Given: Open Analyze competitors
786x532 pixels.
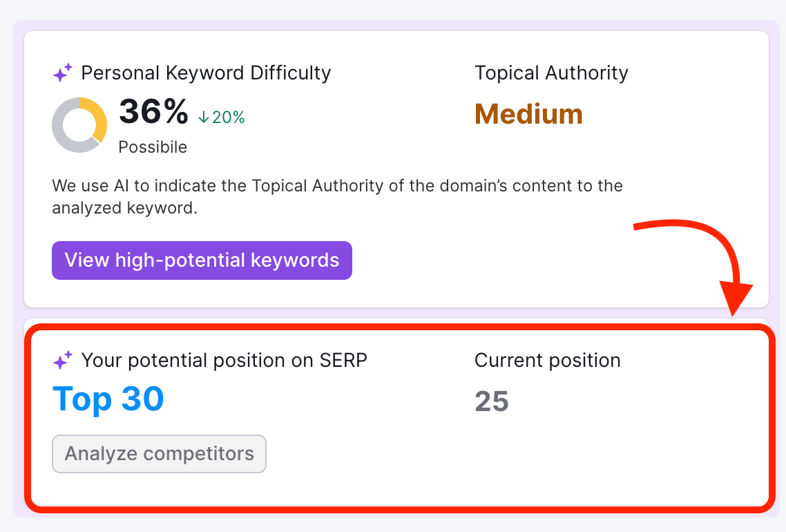Looking at the screenshot, I should [x=159, y=454].
